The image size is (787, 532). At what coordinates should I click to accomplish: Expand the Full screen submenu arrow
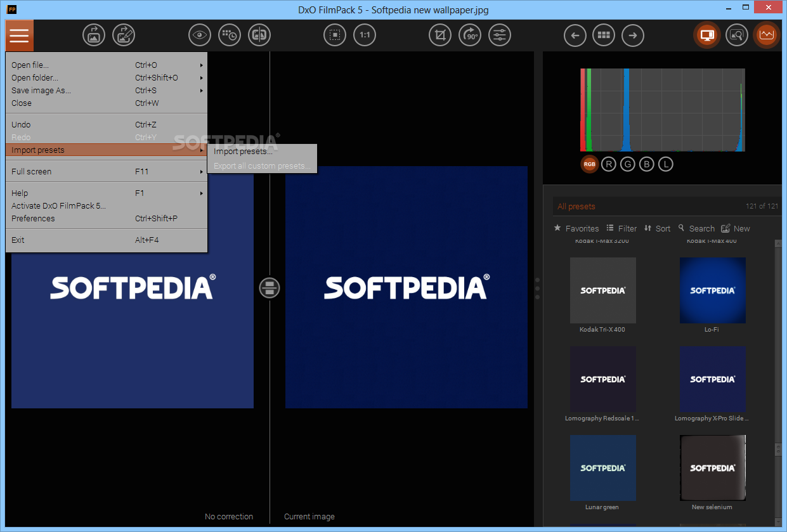202,171
